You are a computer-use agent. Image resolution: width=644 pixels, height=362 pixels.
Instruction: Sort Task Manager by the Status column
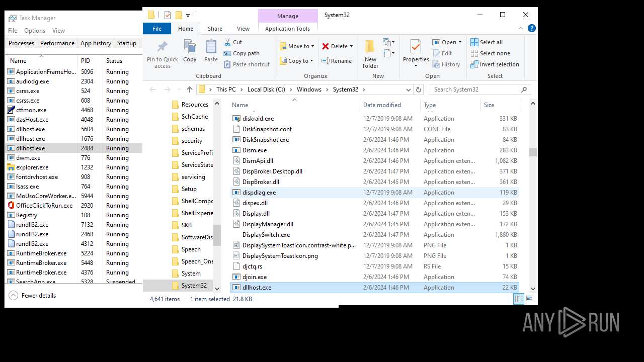coord(122,61)
